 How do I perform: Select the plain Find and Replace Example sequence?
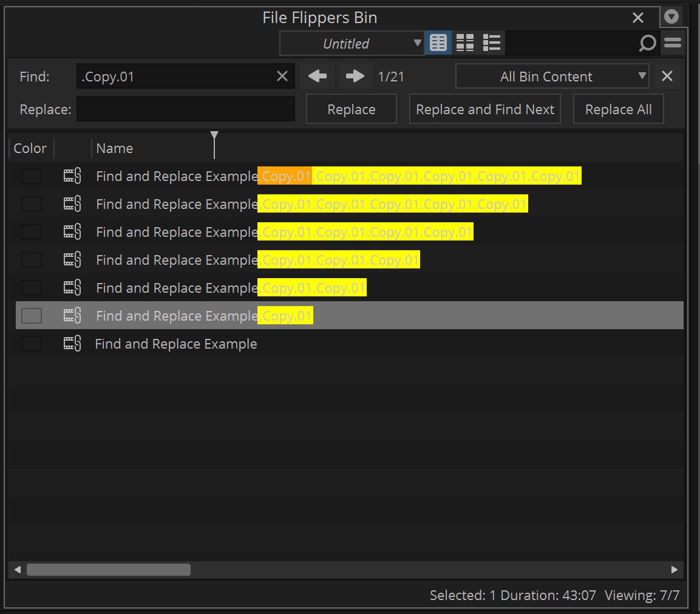click(x=176, y=344)
